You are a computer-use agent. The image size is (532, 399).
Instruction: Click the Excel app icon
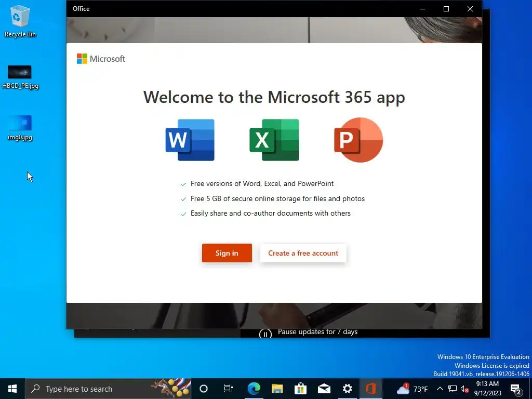[x=274, y=140]
